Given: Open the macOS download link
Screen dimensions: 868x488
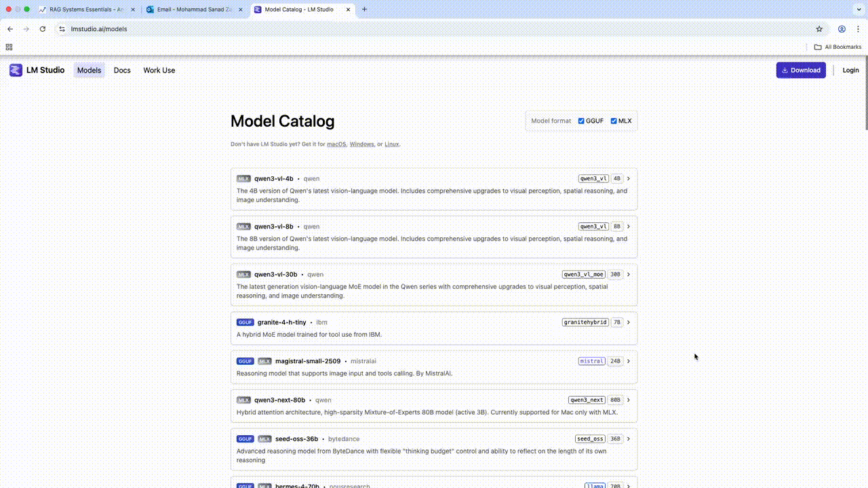Looking at the screenshot, I should pos(336,144).
